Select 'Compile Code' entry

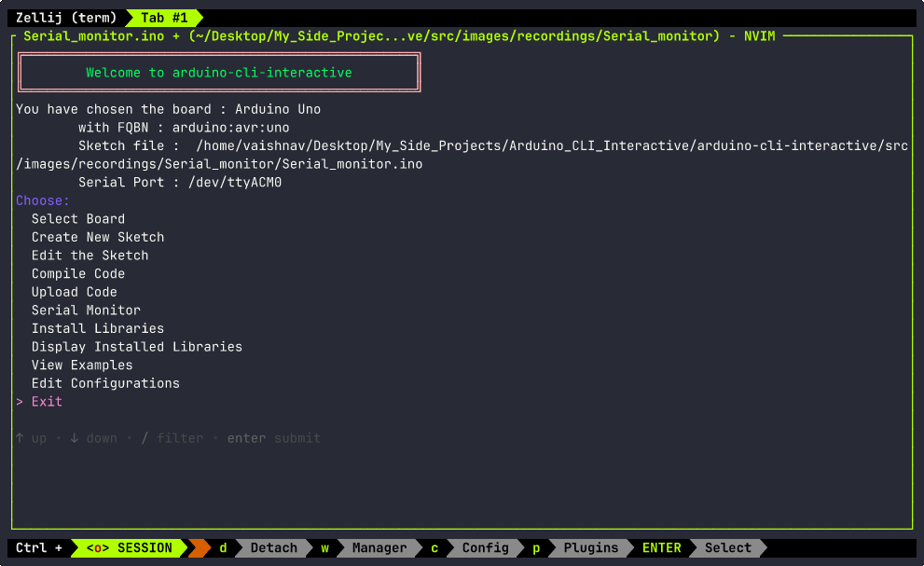coord(78,273)
